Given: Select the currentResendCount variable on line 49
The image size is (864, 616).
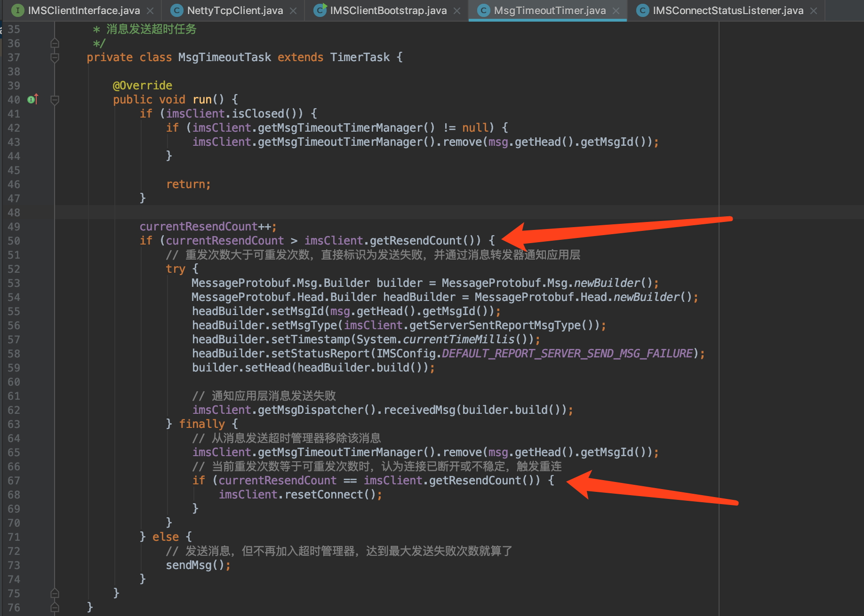Looking at the screenshot, I should point(198,226).
